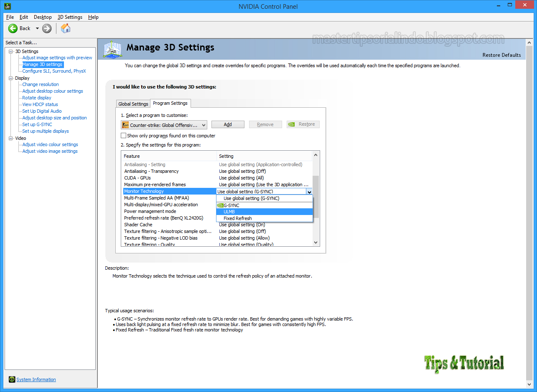Viewport: 537px width, 392px height.
Task: Open Adjust desktop size and position
Action: [54, 118]
